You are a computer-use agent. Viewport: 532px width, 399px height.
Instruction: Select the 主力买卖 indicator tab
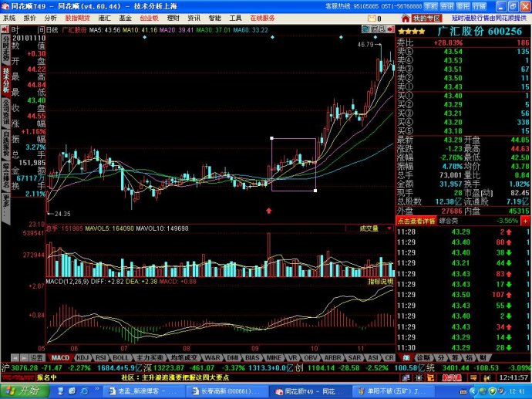point(150,357)
